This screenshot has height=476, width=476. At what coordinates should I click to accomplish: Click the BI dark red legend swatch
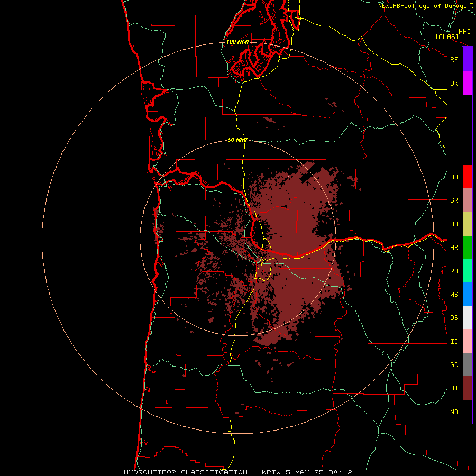coord(467,388)
